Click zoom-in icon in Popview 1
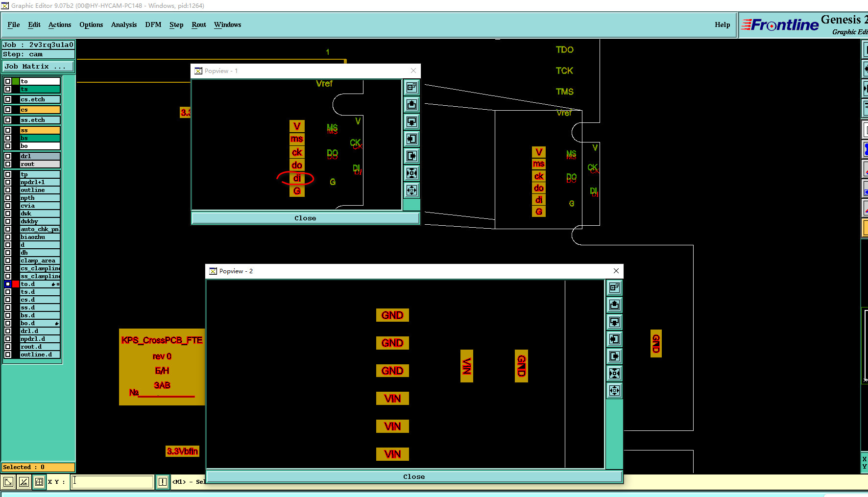Viewport: 868px width, 497px height. (x=412, y=173)
